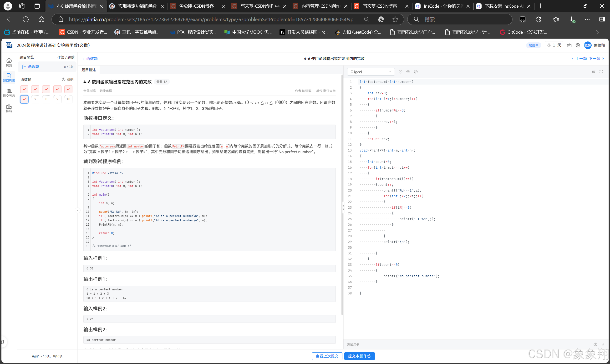Screen dimensions: 610x364
Task: Expand the 测试用例 test case panel
Action: (x=603, y=344)
